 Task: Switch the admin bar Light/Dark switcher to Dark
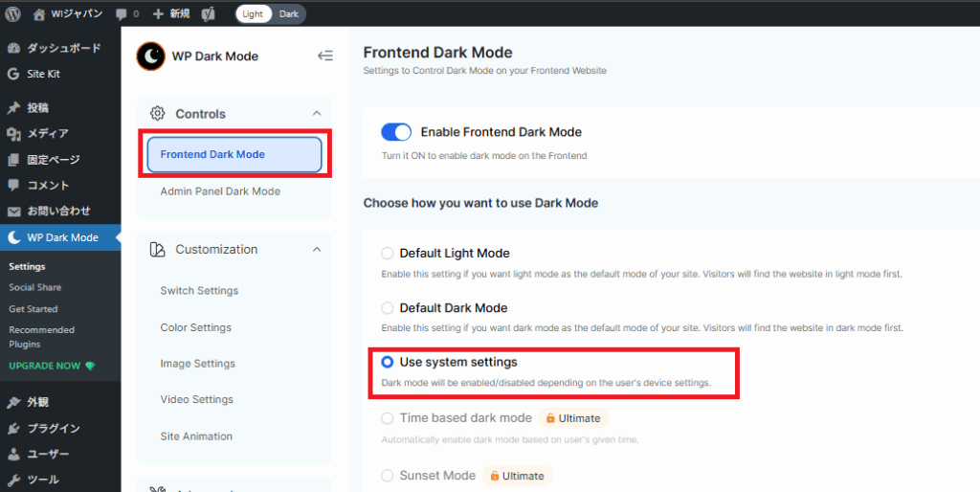pos(288,14)
